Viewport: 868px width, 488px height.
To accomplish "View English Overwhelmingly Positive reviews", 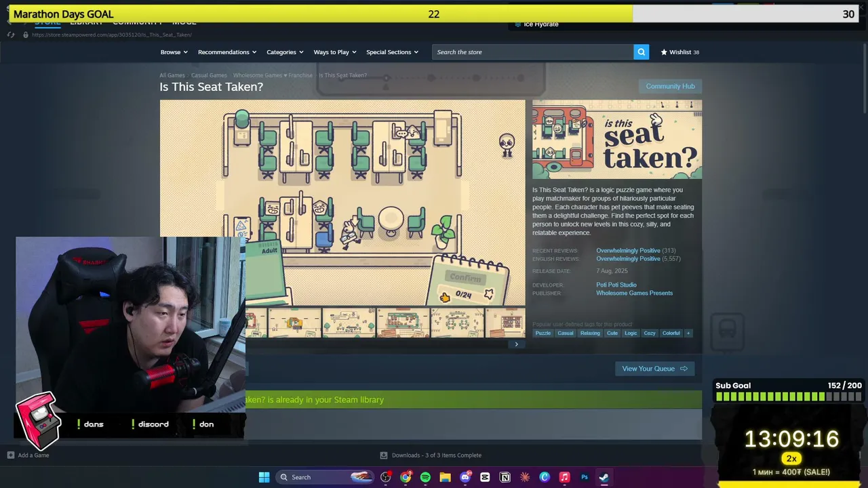I will (x=628, y=259).
